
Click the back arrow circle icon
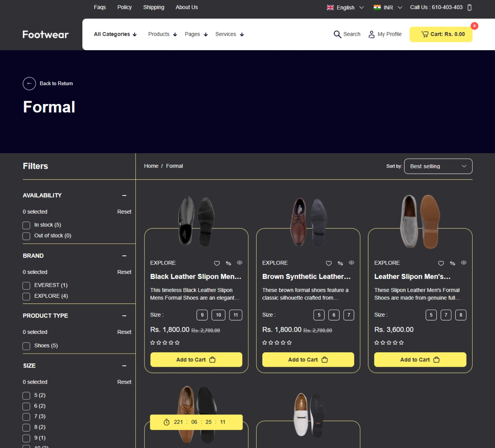29,83
